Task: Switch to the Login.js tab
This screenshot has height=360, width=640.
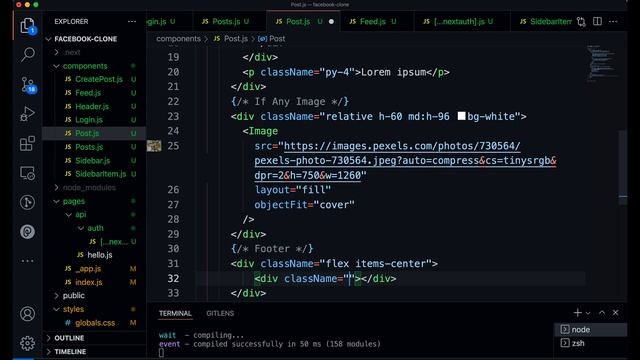Action: pyautogui.click(x=161, y=22)
